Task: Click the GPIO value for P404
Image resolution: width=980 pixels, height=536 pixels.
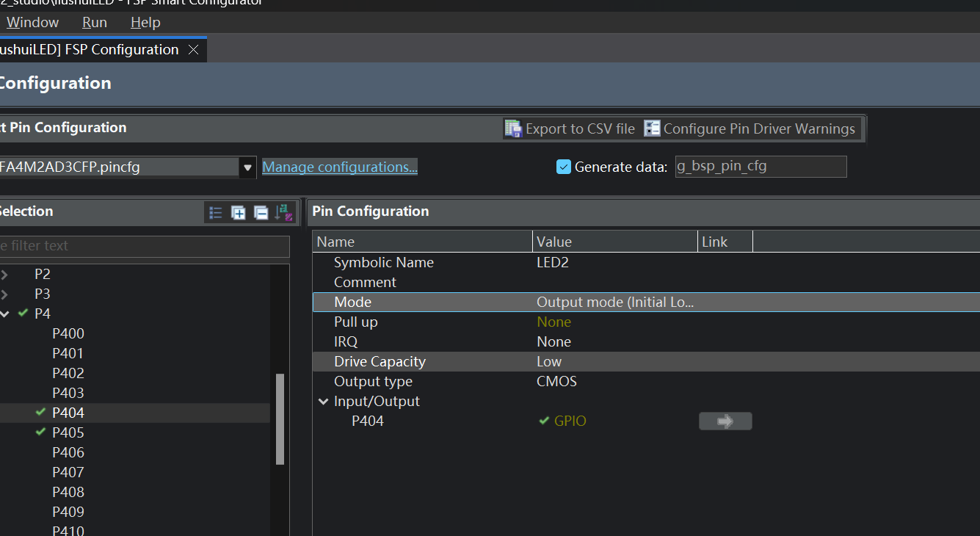Action: [x=570, y=421]
